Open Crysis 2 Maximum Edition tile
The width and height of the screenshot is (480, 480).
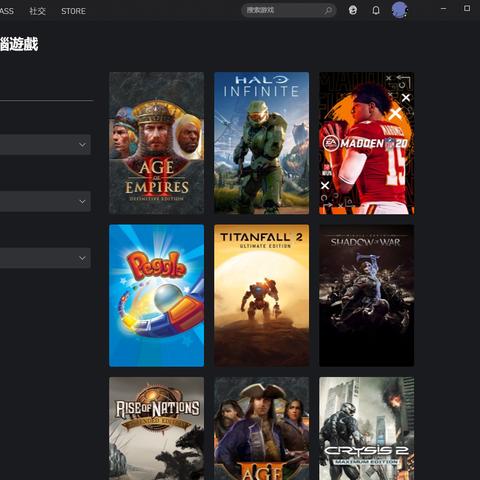(x=367, y=428)
